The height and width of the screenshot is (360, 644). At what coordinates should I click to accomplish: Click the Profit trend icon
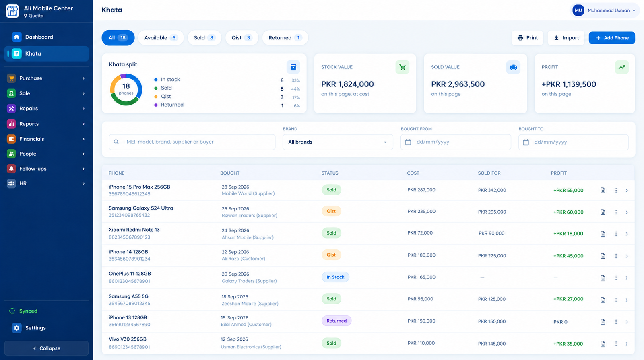(x=622, y=67)
